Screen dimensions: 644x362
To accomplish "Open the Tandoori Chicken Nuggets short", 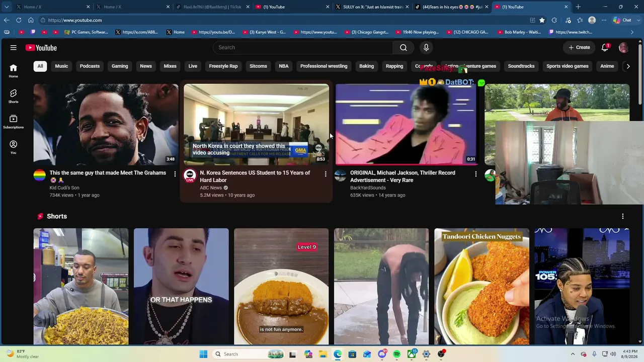I will 481,287.
